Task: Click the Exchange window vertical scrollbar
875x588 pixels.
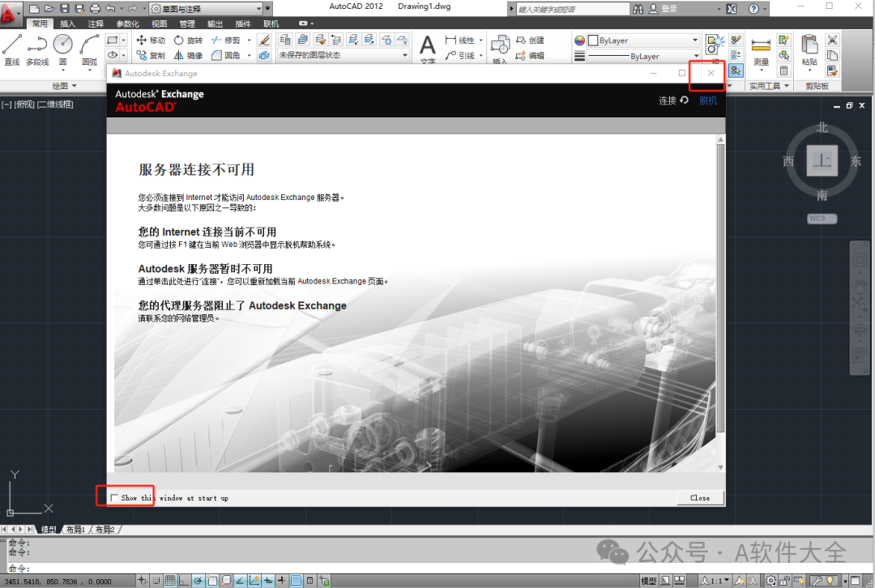Action: tap(720, 288)
